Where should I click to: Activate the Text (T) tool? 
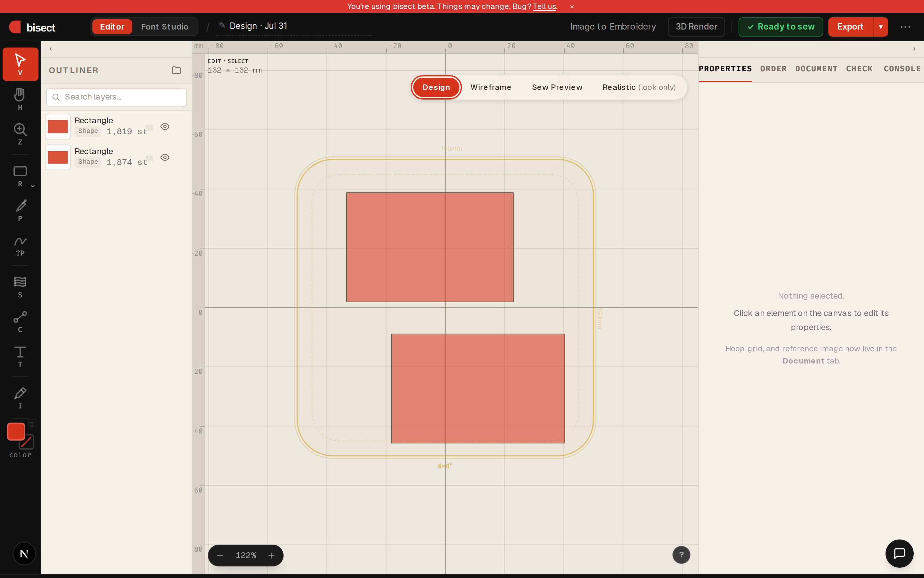[x=20, y=356]
